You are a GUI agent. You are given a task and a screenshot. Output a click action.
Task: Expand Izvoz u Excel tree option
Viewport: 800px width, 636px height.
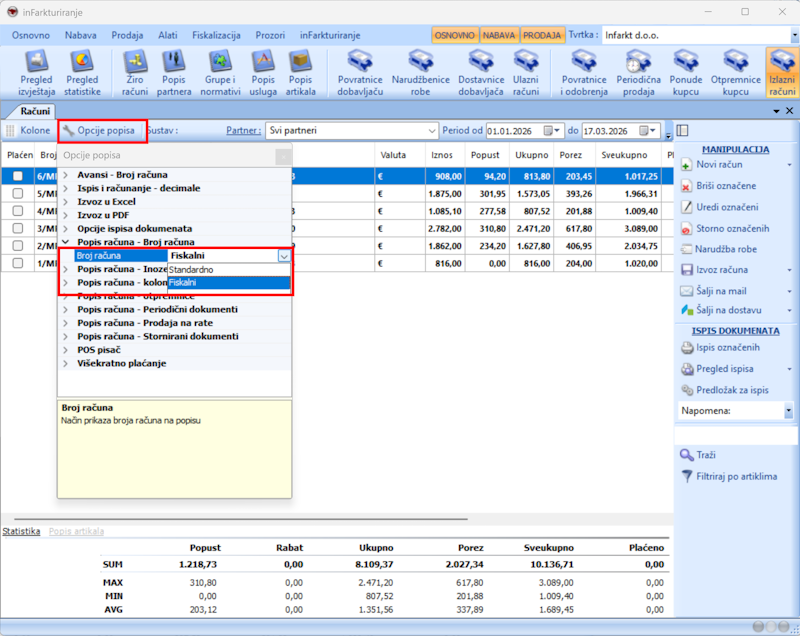(x=66, y=202)
